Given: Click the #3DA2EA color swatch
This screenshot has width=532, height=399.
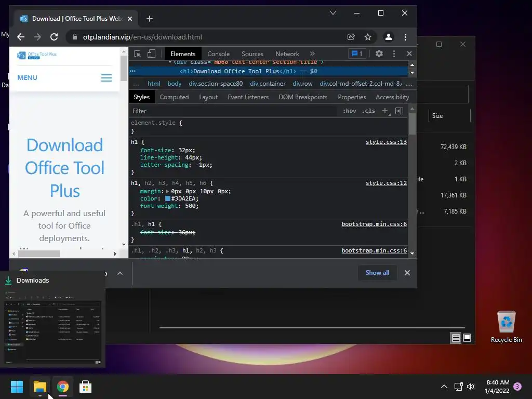Looking at the screenshot, I should pyautogui.click(x=168, y=198).
